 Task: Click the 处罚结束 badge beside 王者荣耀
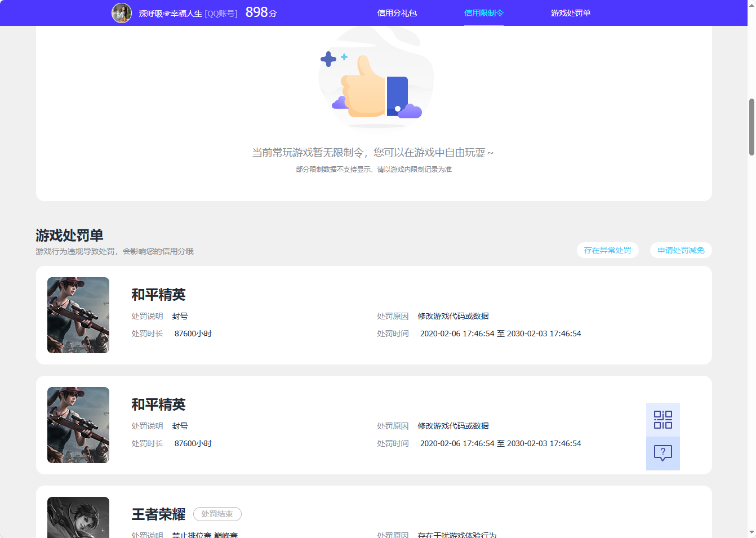pos(217,514)
